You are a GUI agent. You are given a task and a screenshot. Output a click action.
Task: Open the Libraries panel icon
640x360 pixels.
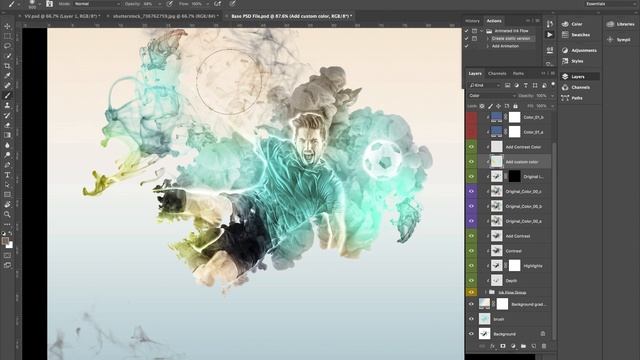point(611,24)
